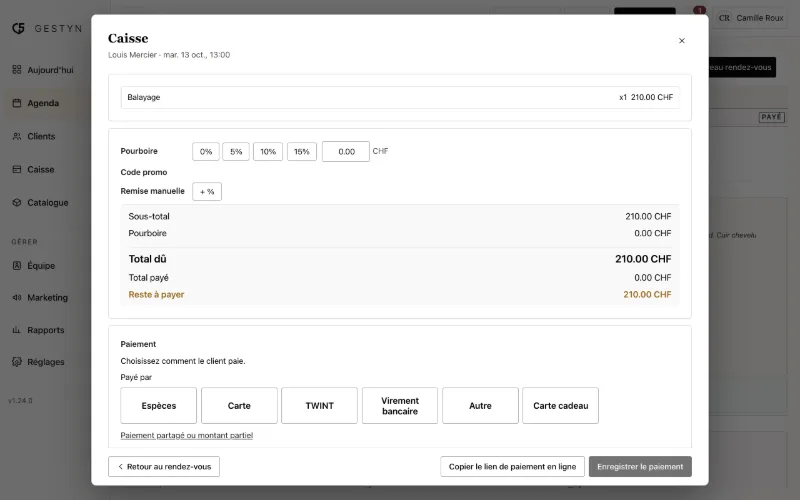The height and width of the screenshot is (500, 800).
Task: Open Paiement partagé ou montant partiel link
Action: (x=187, y=435)
